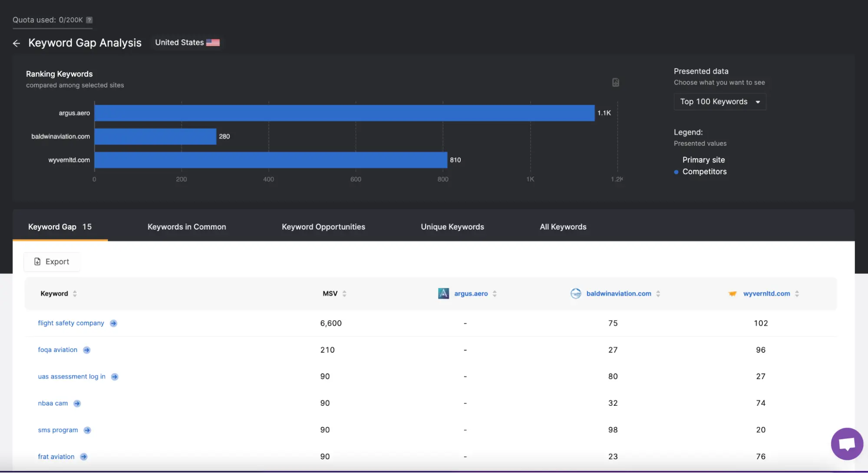
Task: Switch to the Unique Keywords tab
Action: coord(452,227)
